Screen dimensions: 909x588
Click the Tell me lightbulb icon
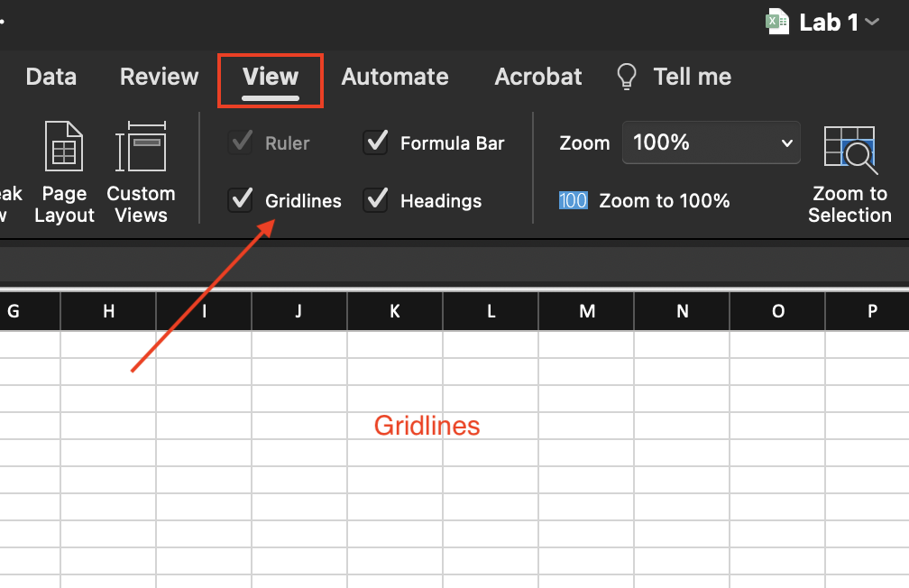pos(626,77)
